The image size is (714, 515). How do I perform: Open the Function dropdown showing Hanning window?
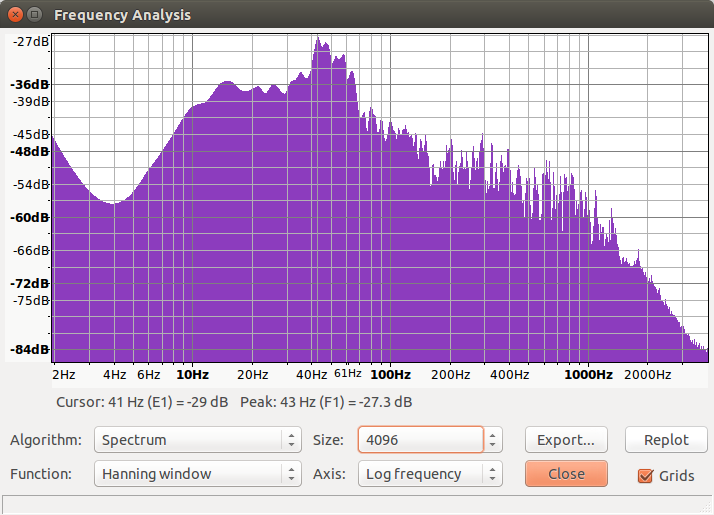[x=198, y=474]
